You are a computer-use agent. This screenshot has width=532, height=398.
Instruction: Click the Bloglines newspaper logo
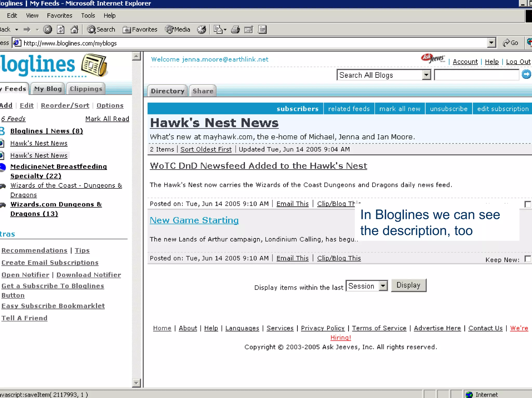[94, 65]
